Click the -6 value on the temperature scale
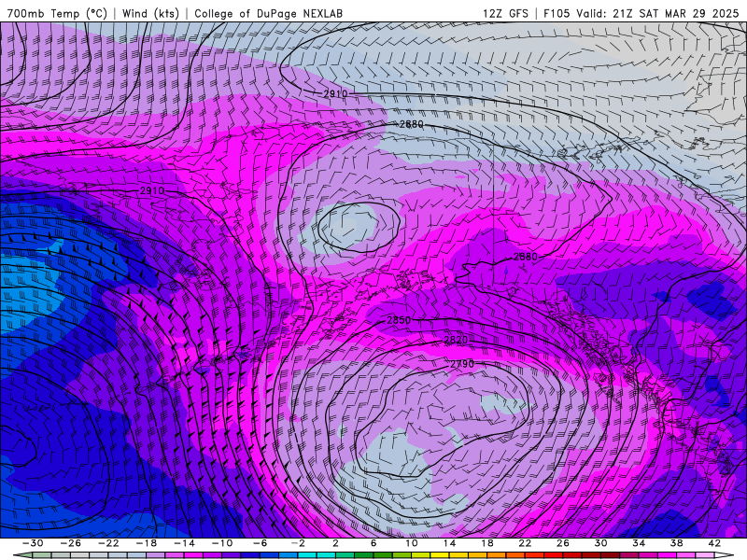 [260, 543]
